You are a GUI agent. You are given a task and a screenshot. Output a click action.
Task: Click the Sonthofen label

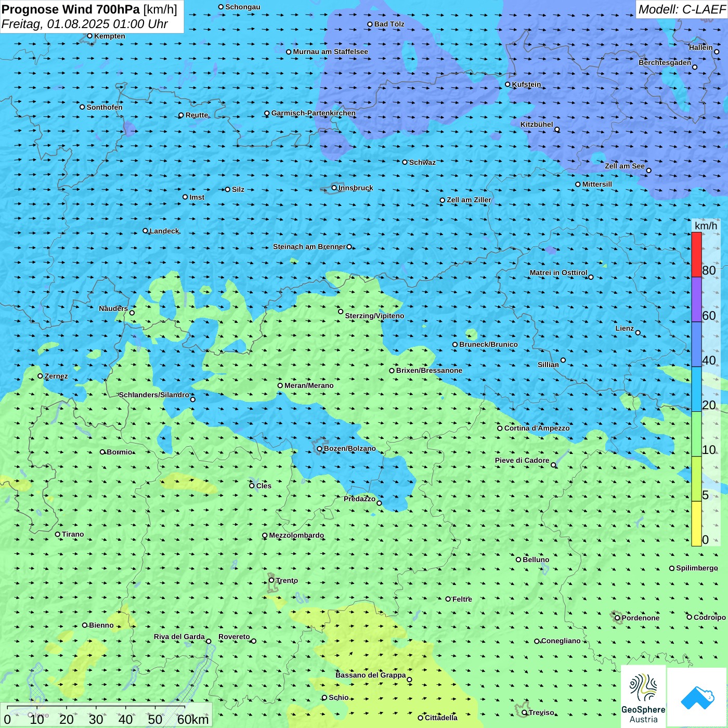coord(105,107)
